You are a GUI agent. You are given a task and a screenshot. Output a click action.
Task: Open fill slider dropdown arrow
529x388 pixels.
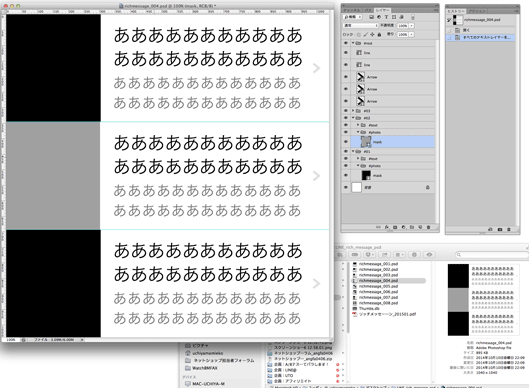(411, 34)
